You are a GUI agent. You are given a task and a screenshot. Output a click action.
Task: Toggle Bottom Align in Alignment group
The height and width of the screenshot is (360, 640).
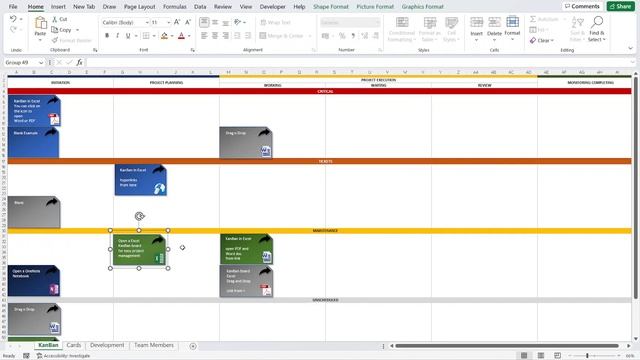tap(226, 22)
